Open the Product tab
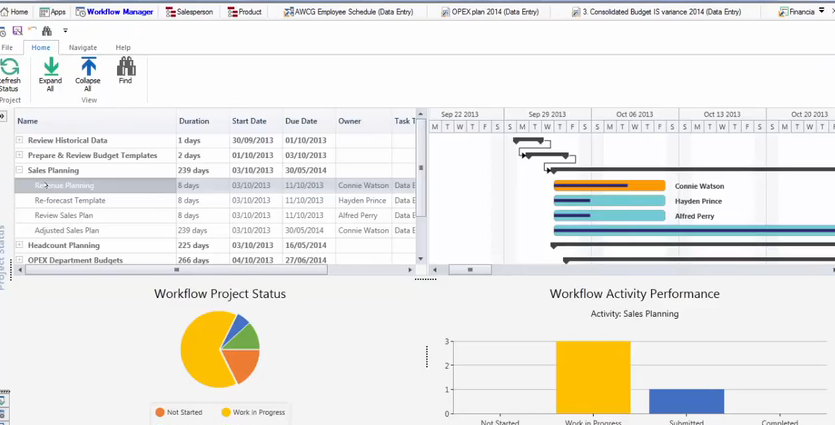Viewport: 835px width, 425px height. coord(244,12)
